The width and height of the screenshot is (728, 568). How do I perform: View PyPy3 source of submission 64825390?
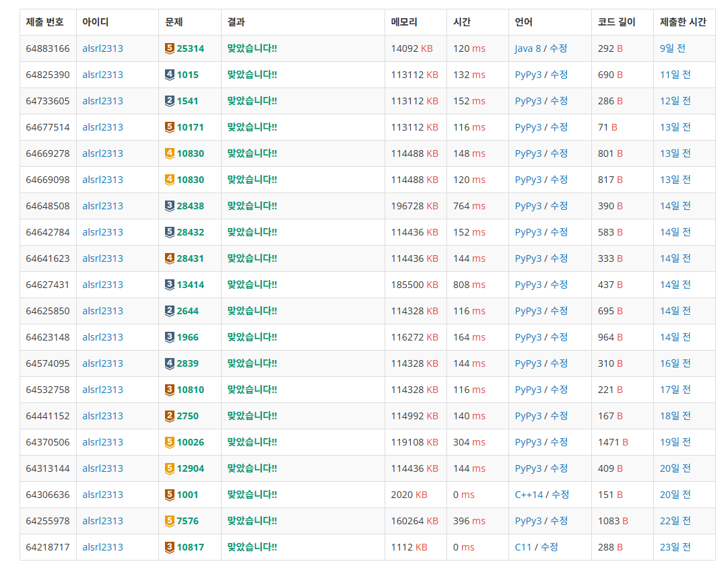(x=528, y=75)
